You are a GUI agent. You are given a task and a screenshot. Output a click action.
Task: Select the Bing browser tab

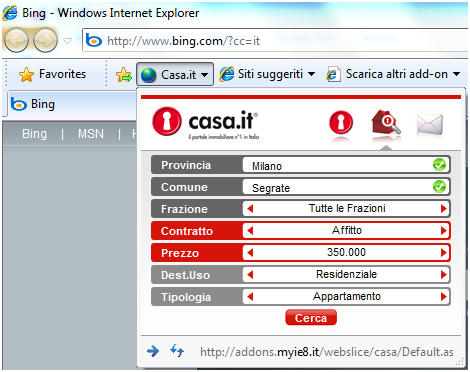point(72,104)
